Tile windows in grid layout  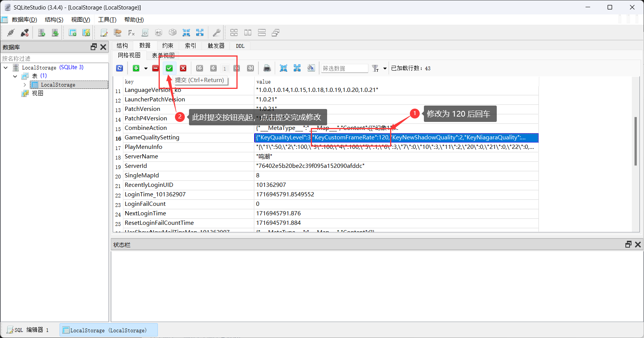[x=234, y=33]
